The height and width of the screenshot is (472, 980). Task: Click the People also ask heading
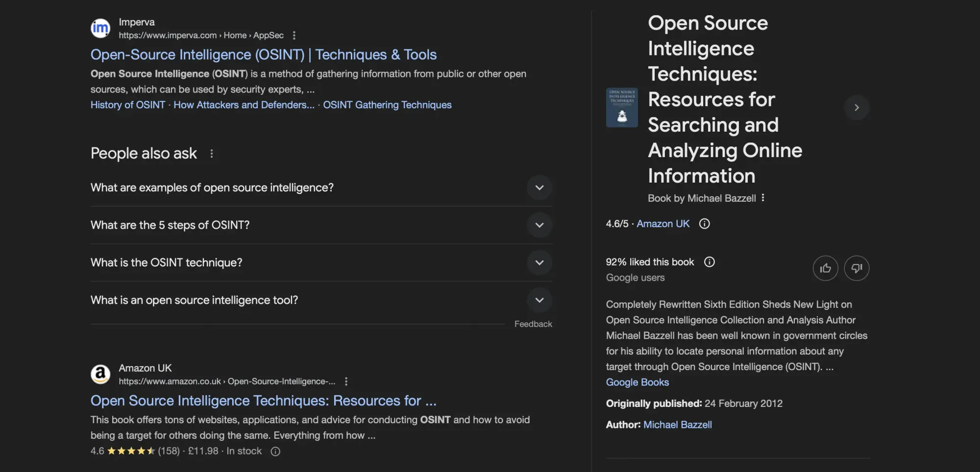pyautogui.click(x=144, y=153)
